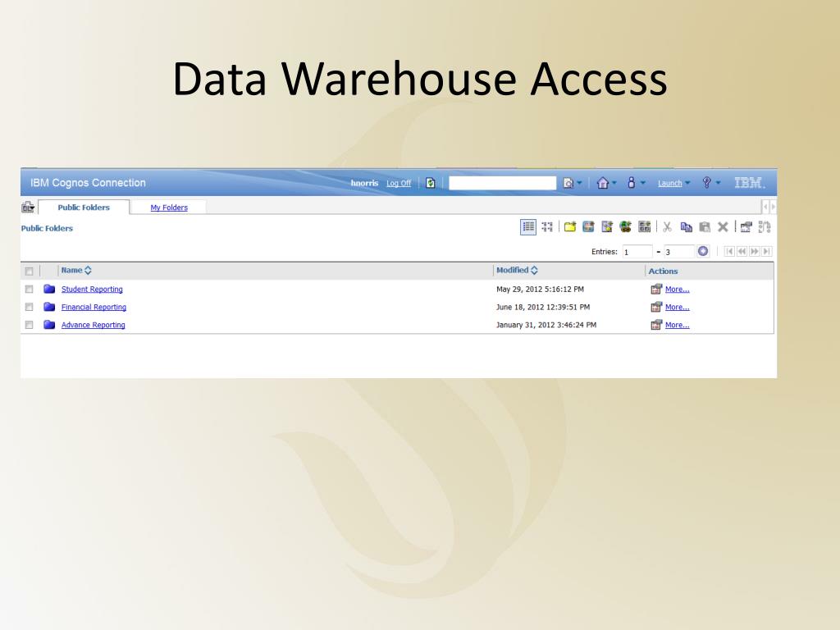Click the Advance Reporting folder icon
This screenshot has height=630, width=840.
(49, 324)
